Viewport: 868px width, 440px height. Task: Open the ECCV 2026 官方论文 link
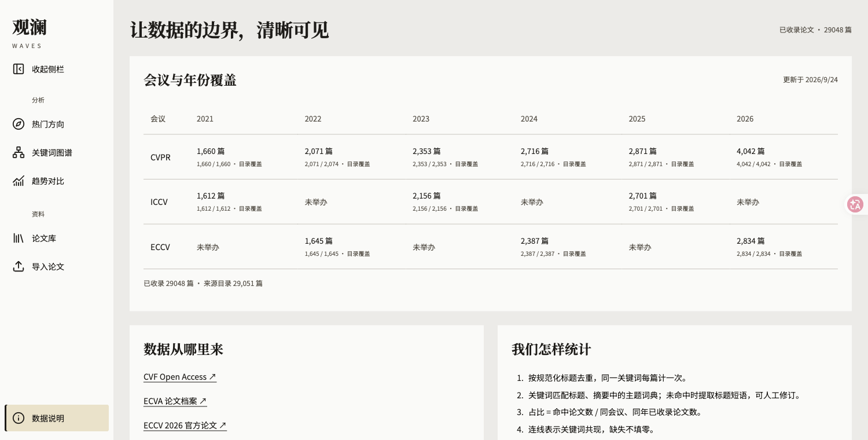pos(185,426)
